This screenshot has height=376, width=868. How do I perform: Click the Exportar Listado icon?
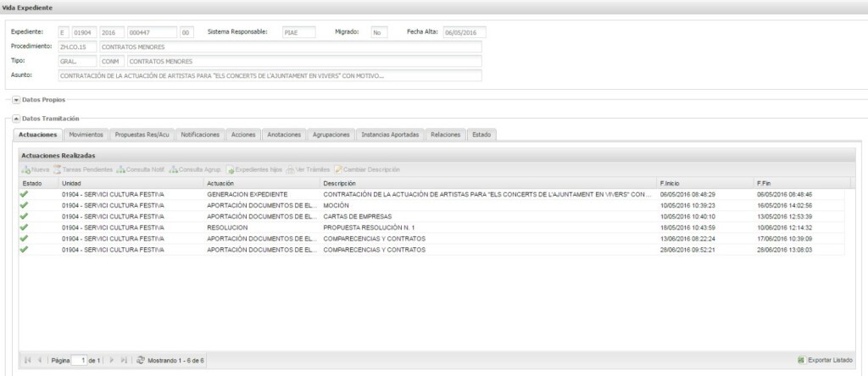(x=801, y=360)
